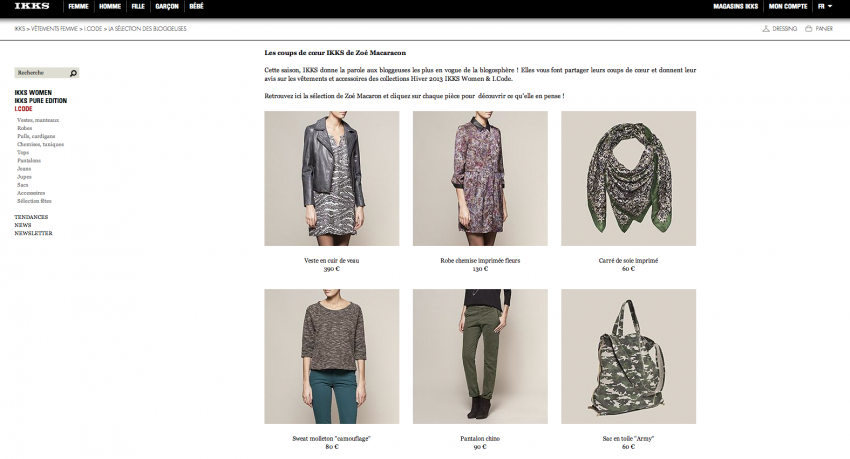This screenshot has width=850, height=459.
Task: Open Pantalons category
Action: tap(29, 161)
